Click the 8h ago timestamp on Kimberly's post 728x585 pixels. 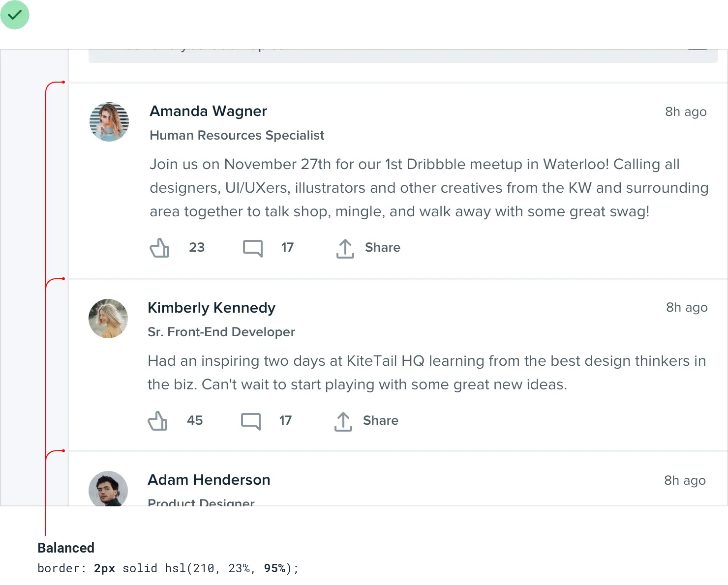pos(687,307)
